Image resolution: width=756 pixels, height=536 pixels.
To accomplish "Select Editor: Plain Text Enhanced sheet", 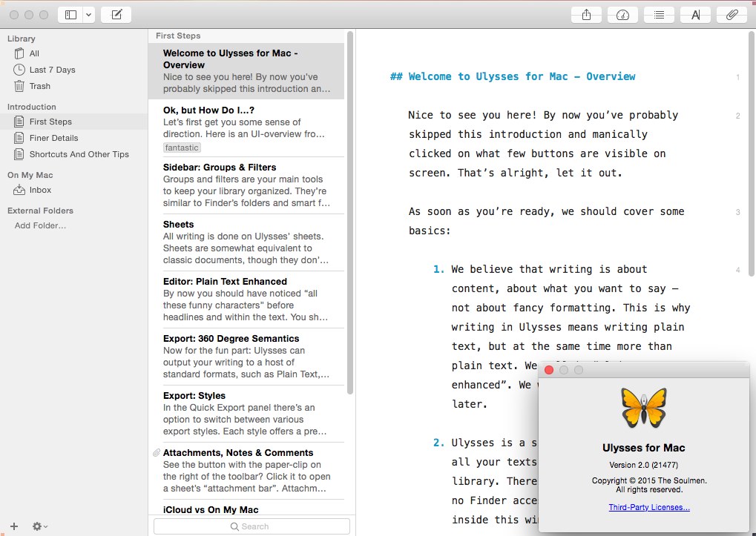I will pyautogui.click(x=246, y=300).
